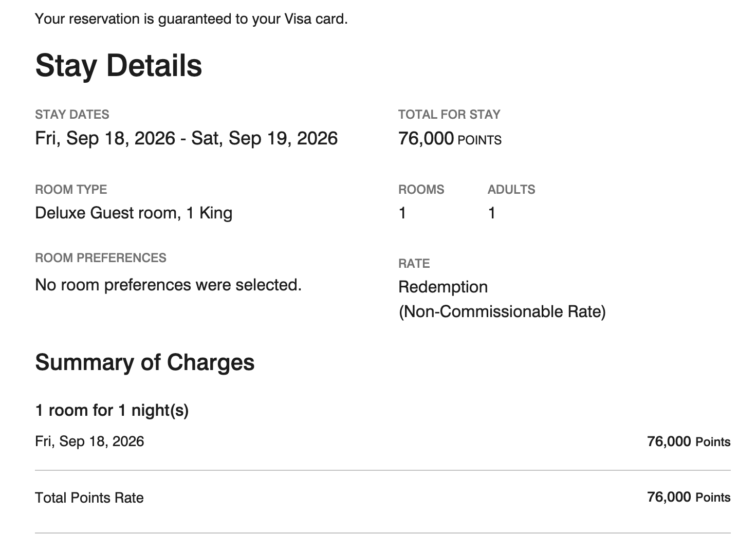Click the 1 room for 1 night(s) line
This screenshot has height=534, width=756.
[112, 410]
